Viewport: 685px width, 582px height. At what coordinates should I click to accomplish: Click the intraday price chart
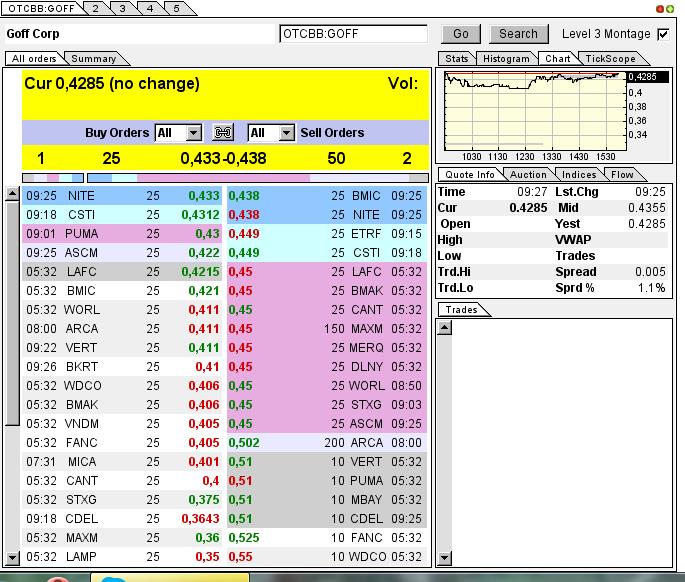(x=535, y=111)
